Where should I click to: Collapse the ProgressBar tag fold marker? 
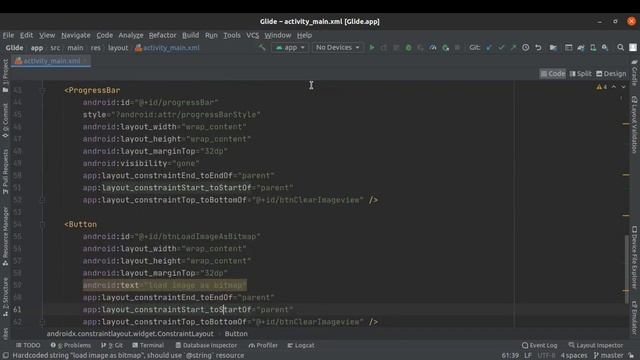[42, 90]
